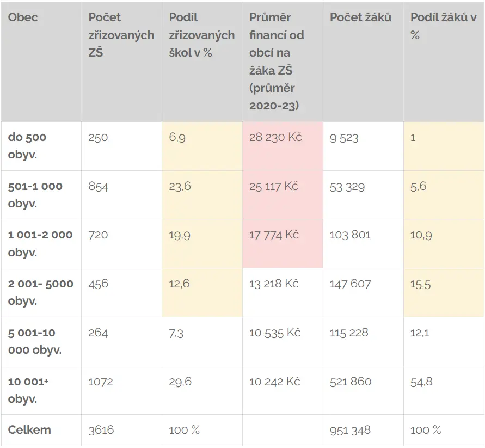Select the yellow cell showing 15,5
This screenshot has height=448, width=485.
444,293
